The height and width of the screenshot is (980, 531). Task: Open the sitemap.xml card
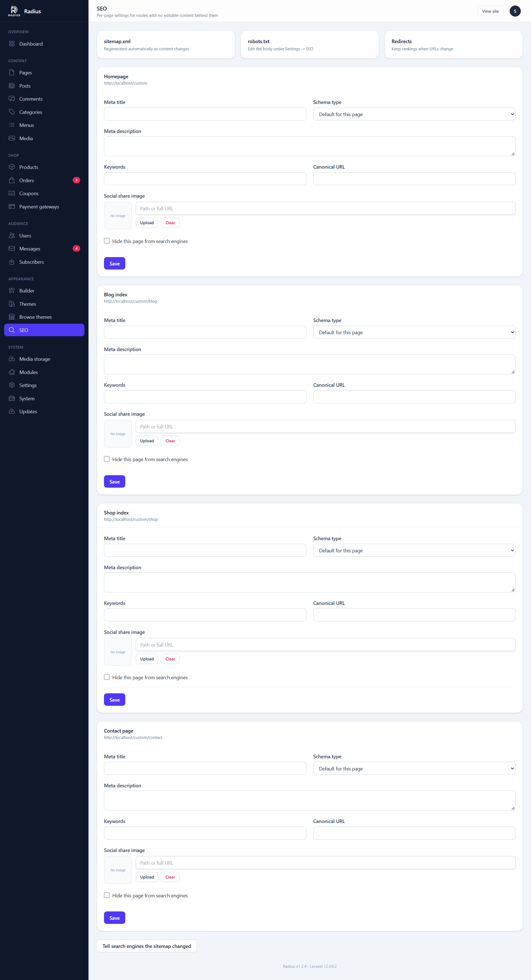166,45
